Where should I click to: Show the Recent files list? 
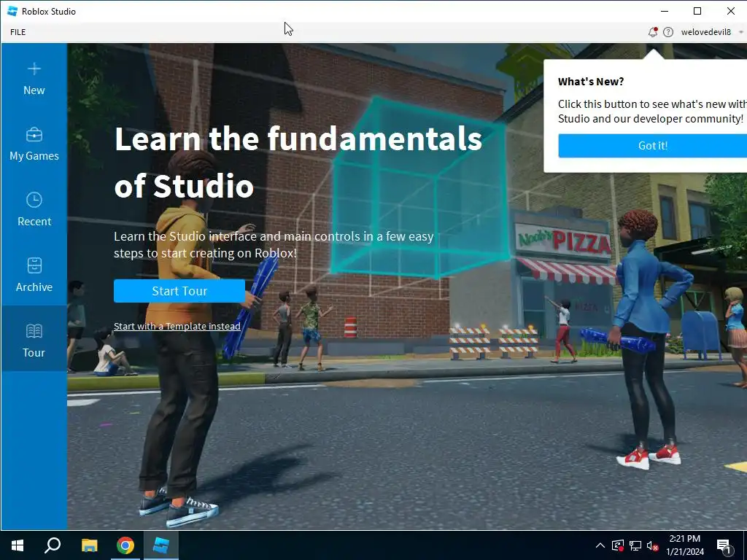point(34,209)
